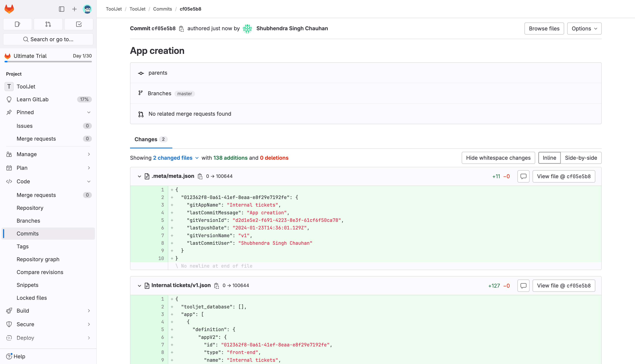Screen dimensions: 635x364
Task: Collapse the Internal tickets/v1.json diff
Action: 139,286
